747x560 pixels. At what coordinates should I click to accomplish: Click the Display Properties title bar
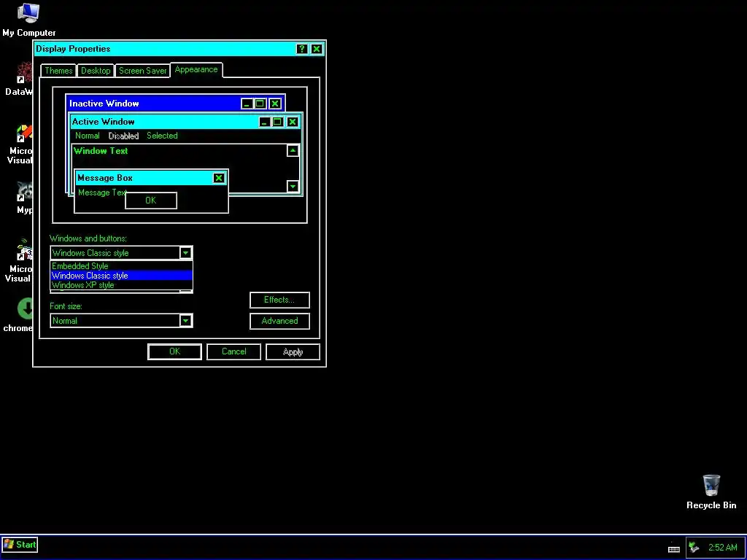click(x=179, y=49)
